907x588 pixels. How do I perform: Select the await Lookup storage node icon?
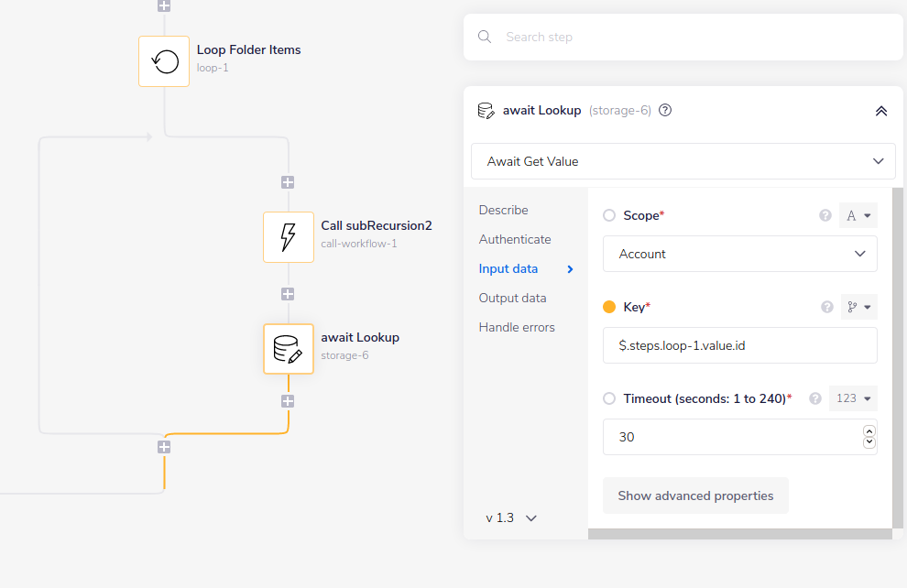[x=288, y=349]
